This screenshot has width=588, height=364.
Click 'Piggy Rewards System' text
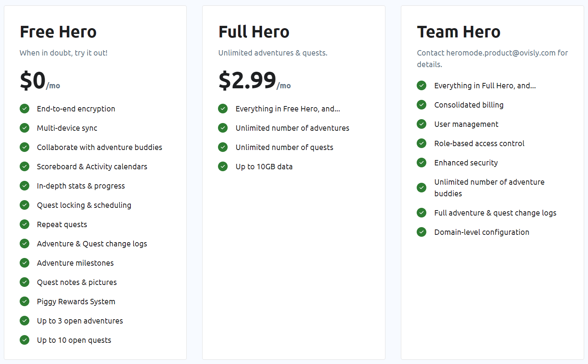coord(76,302)
